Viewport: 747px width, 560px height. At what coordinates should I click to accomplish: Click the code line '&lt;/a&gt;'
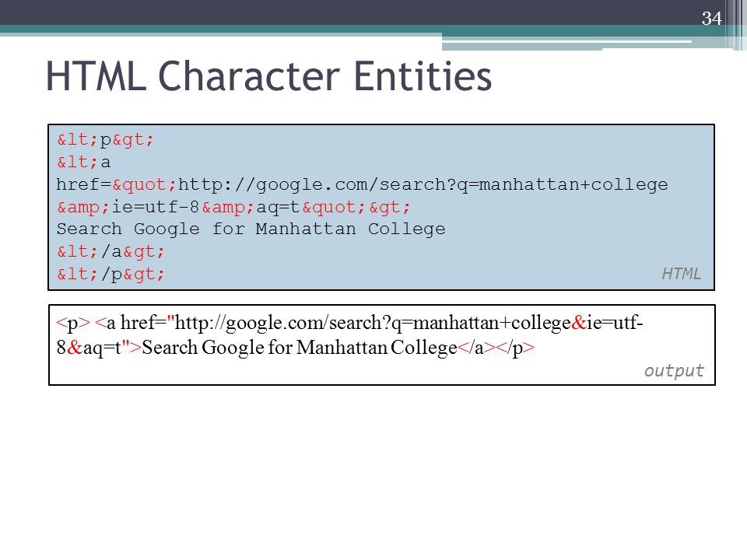point(110,251)
